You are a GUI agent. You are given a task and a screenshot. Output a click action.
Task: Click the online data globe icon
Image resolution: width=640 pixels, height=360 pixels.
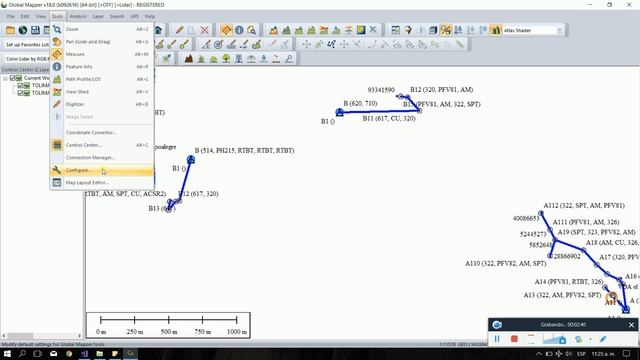23,30
